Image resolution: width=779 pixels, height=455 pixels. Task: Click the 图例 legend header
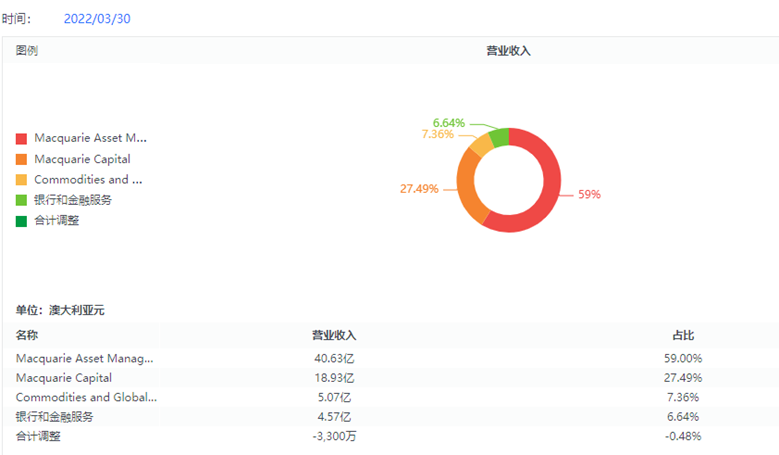(x=27, y=50)
